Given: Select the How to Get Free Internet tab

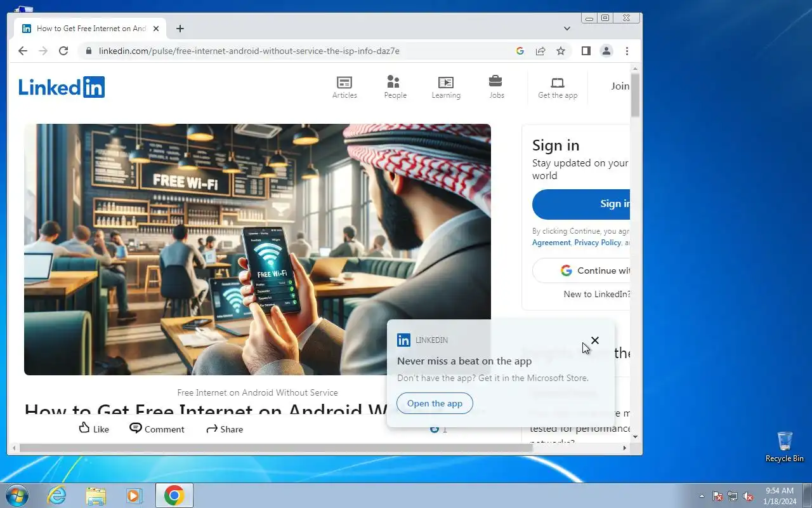Looking at the screenshot, I should coord(91,29).
